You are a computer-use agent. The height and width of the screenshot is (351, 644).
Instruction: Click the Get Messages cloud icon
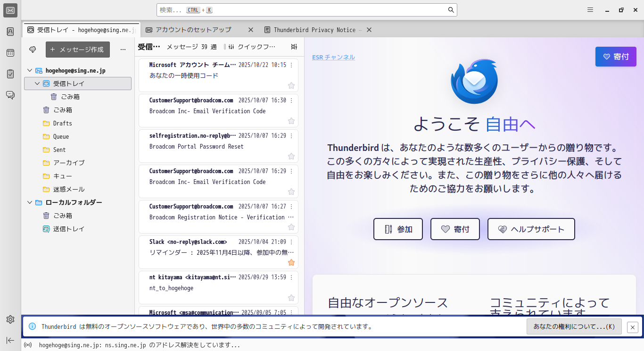pyautogui.click(x=33, y=50)
